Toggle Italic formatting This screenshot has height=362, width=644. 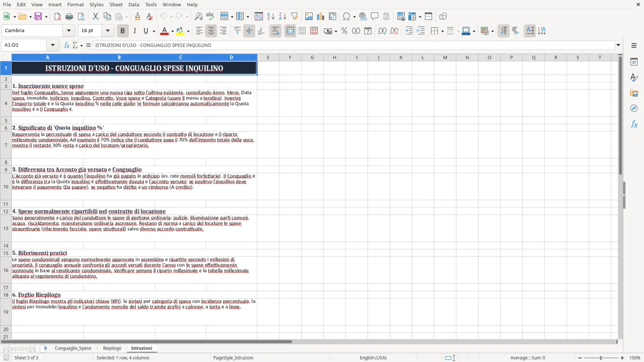tap(134, 31)
